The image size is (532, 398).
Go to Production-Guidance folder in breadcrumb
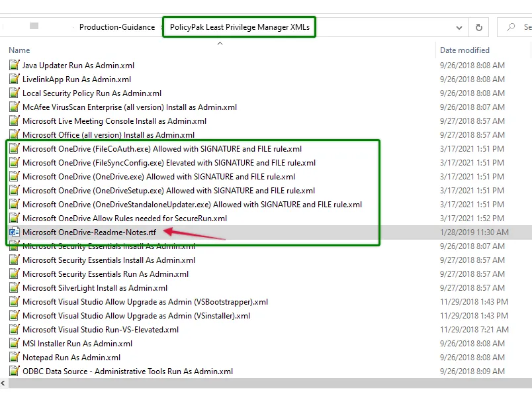116,27
